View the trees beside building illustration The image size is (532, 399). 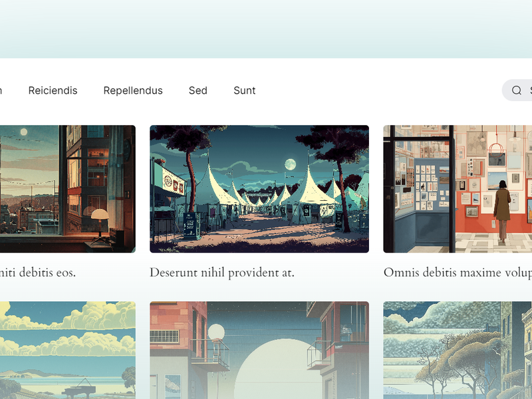[x=458, y=350]
